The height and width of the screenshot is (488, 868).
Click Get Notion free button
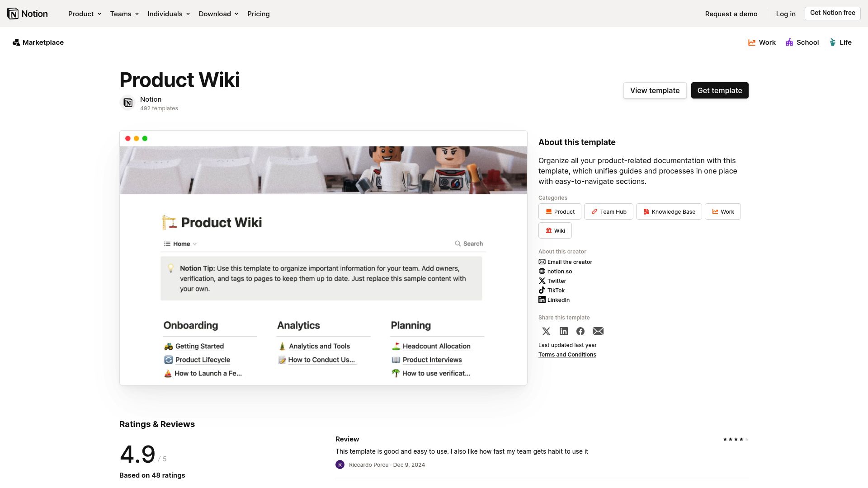[833, 13]
